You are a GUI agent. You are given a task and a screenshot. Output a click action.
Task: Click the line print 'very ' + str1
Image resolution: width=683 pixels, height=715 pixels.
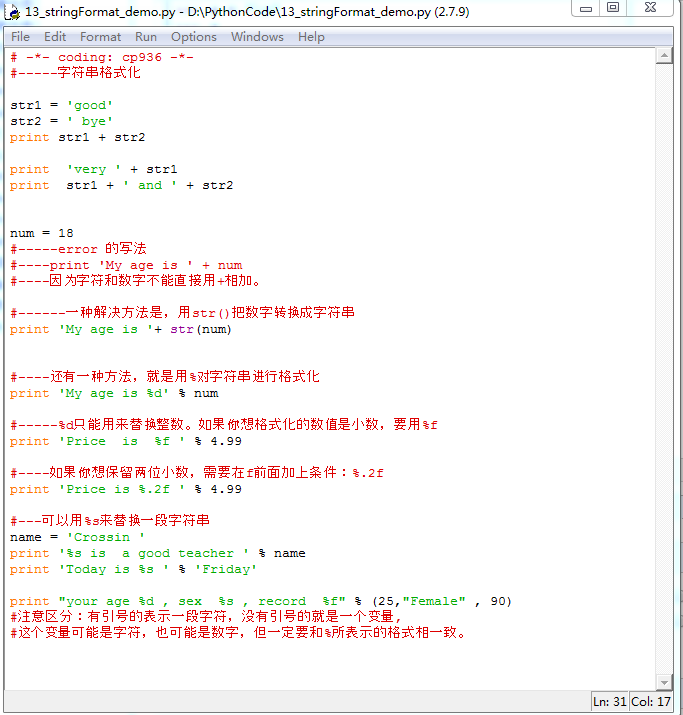[93, 169]
